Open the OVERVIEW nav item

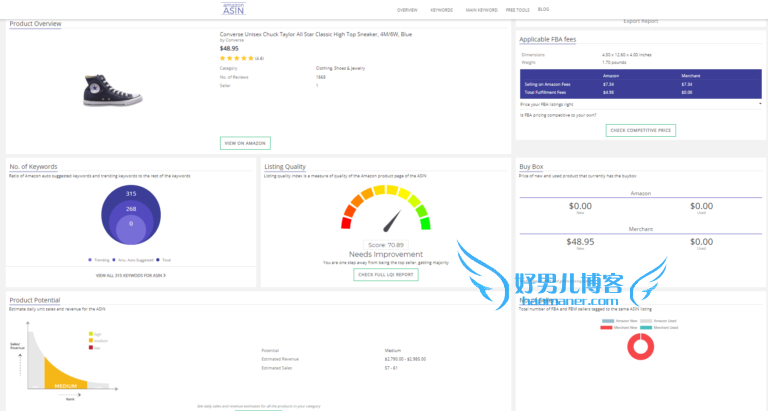(x=407, y=10)
